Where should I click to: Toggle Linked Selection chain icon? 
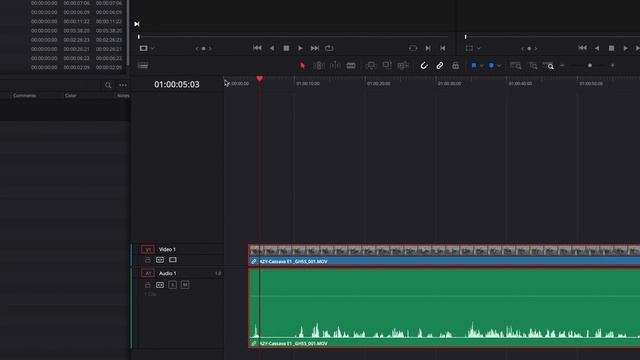click(440, 66)
